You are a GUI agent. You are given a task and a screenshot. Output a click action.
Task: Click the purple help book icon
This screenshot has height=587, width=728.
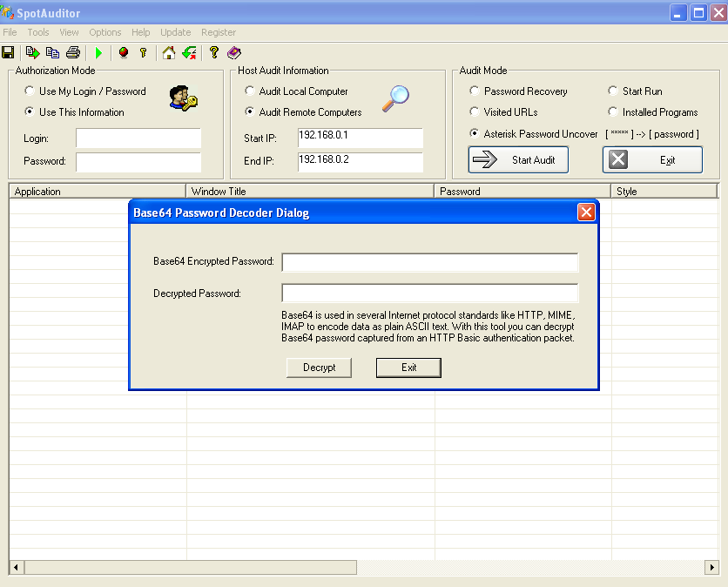234,52
